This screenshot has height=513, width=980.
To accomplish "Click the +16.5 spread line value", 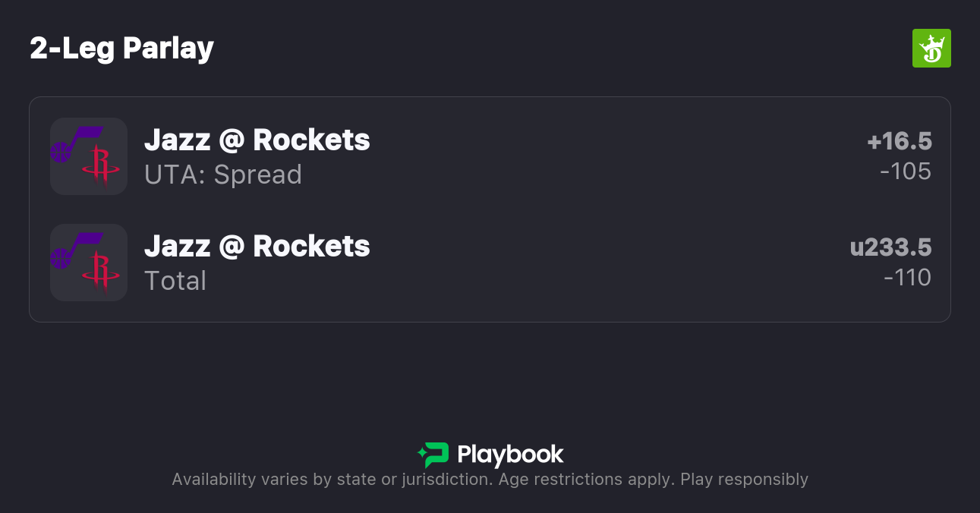I will coord(899,141).
